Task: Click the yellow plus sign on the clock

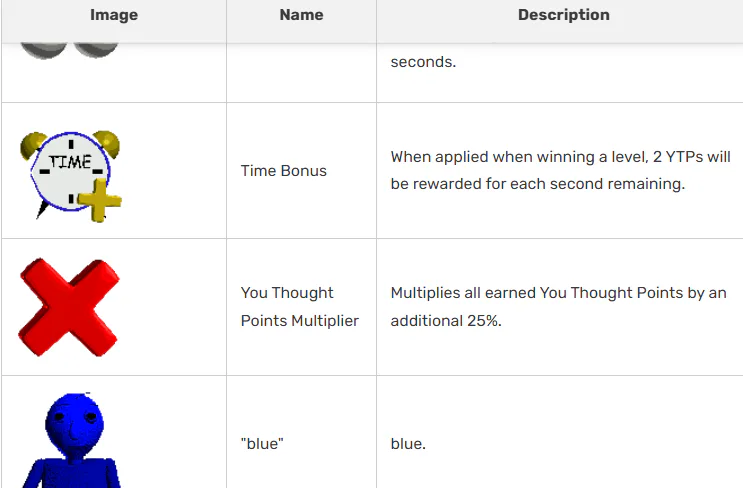Action: click(x=98, y=204)
